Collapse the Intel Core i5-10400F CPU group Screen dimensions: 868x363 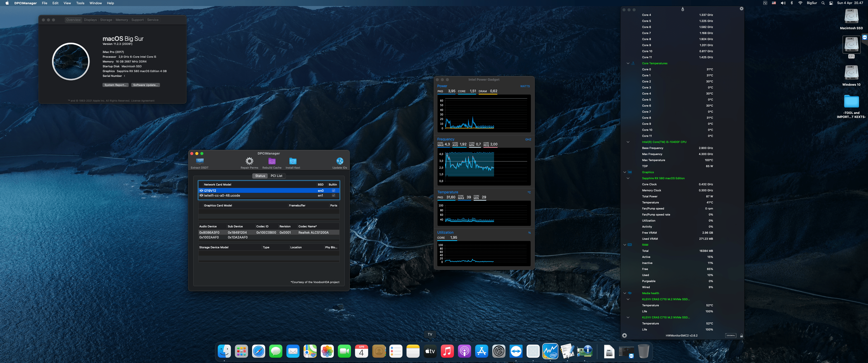628,142
